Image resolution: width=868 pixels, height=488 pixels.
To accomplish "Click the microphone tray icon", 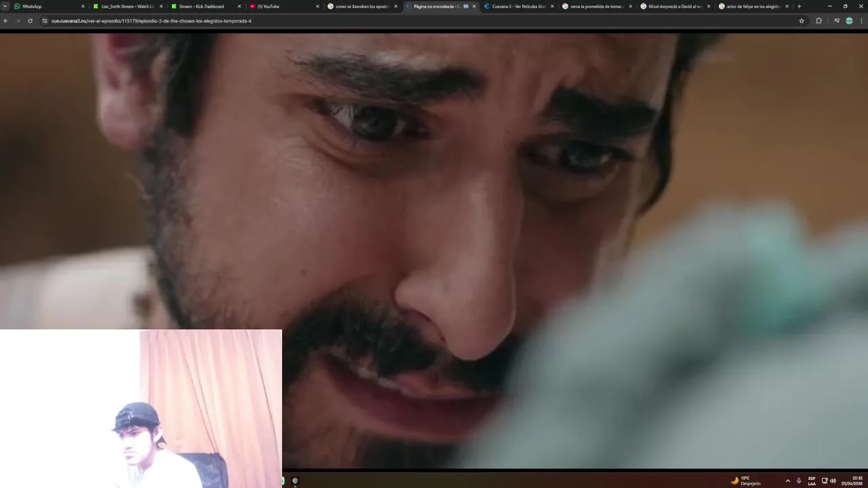I will pyautogui.click(x=799, y=481).
